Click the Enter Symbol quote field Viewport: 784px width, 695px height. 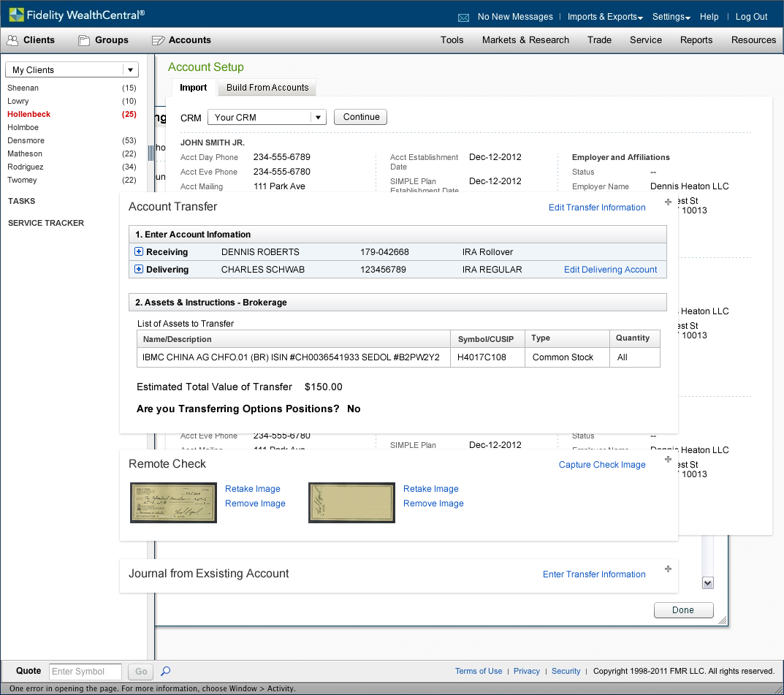86,672
